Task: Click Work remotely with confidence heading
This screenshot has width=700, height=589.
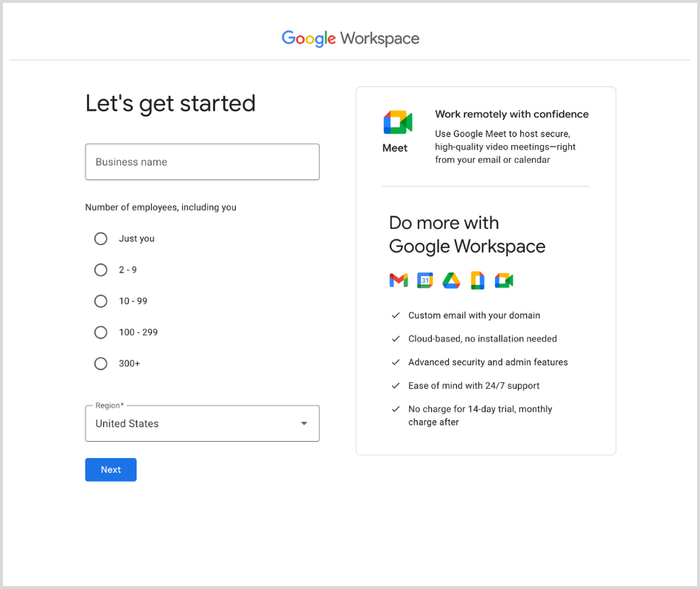Action: 512,114
